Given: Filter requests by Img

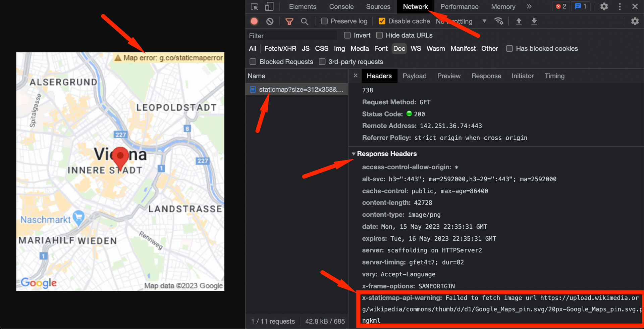Looking at the screenshot, I should (x=339, y=49).
